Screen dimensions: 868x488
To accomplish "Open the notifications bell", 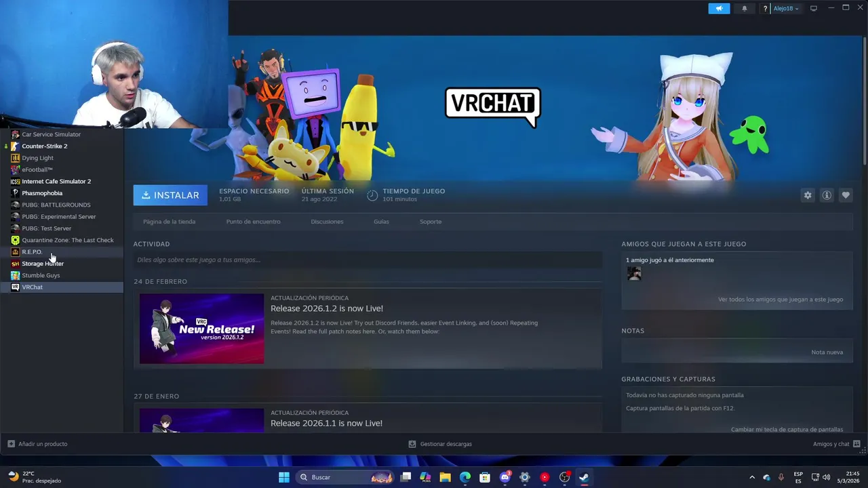I will pos(745,9).
